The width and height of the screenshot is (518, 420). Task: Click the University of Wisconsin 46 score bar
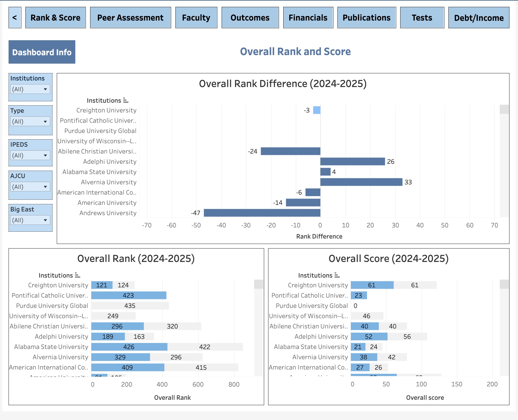tap(367, 316)
